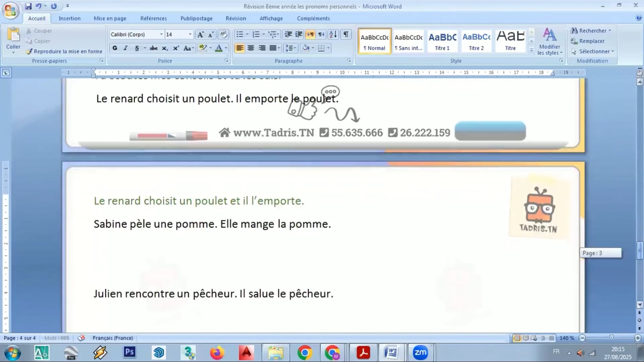Viewport: 644px width, 362px height.
Task: Click the Remplacer button
Action: click(x=591, y=41)
